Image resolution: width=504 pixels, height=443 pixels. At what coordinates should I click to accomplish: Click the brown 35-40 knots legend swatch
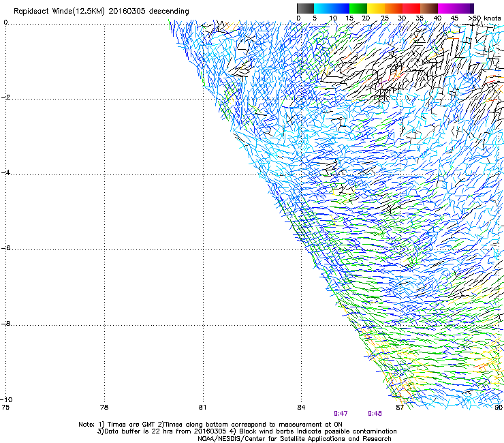click(x=429, y=8)
